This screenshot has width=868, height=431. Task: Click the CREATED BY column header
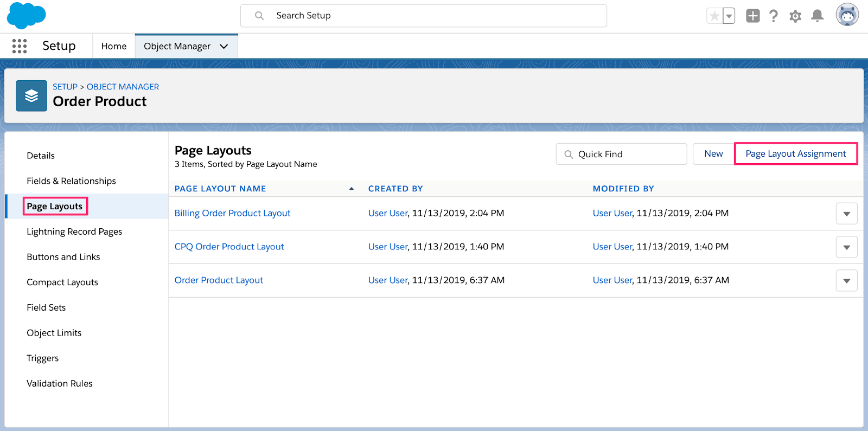[395, 189]
